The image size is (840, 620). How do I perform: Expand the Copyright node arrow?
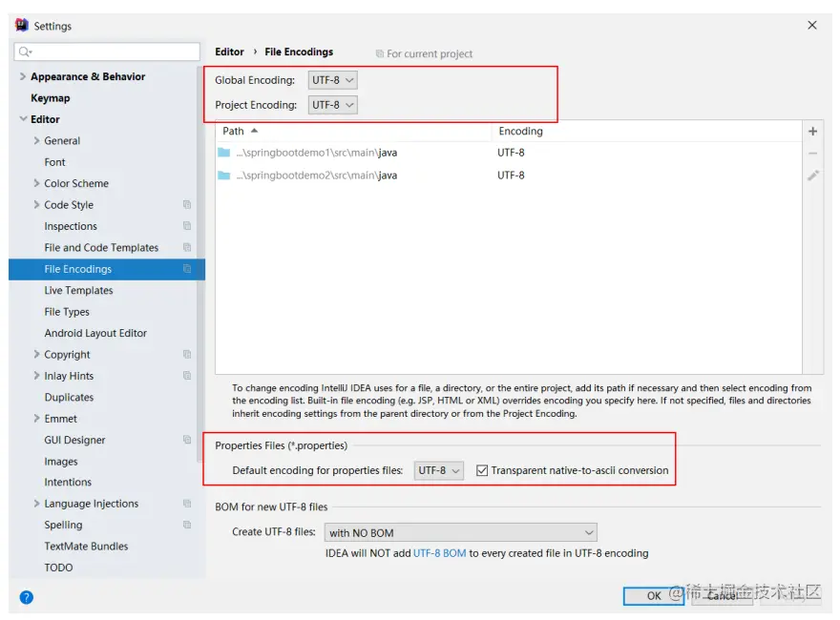(x=36, y=355)
